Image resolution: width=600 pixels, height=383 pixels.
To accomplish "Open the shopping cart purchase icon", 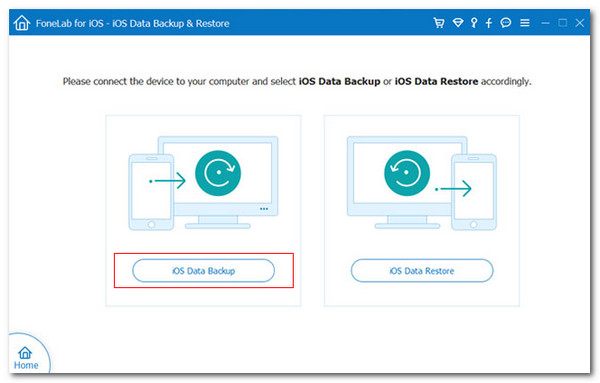I will point(439,23).
